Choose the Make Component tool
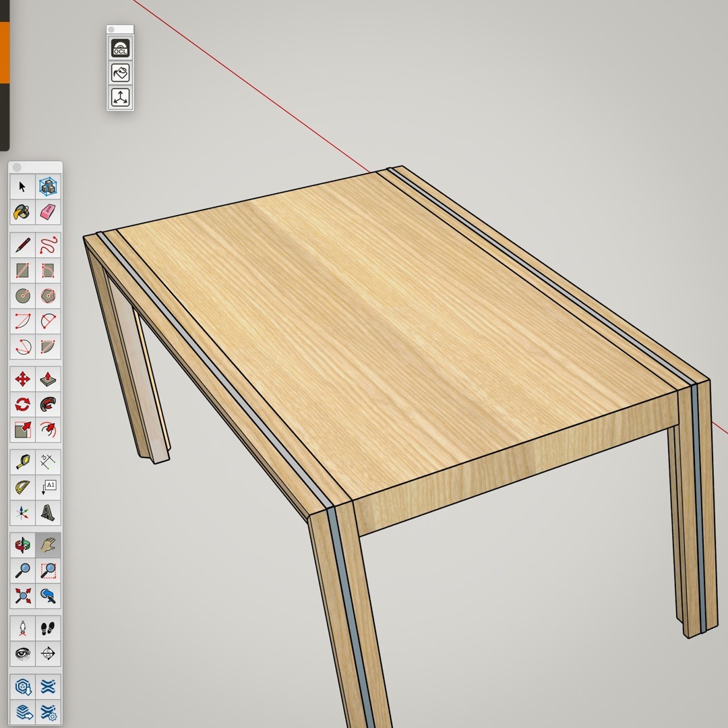The height and width of the screenshot is (728, 728). 48,187
